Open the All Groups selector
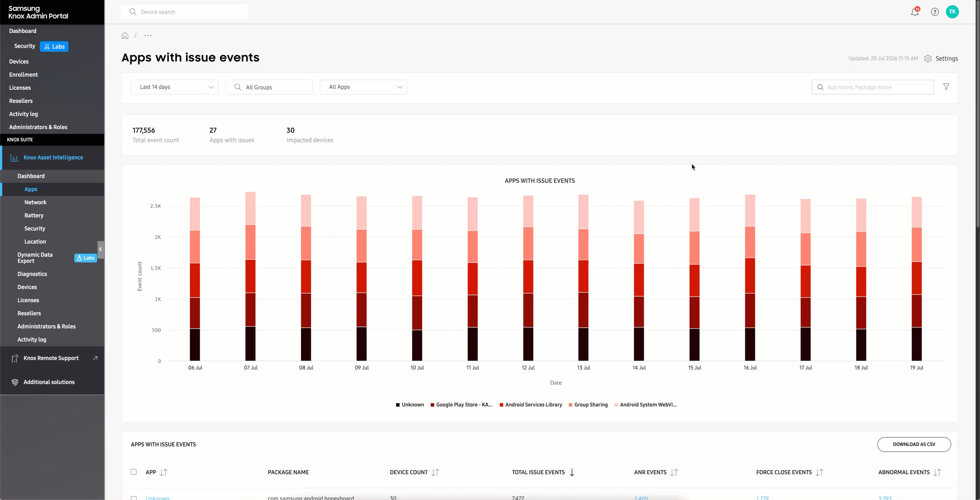 [x=269, y=87]
